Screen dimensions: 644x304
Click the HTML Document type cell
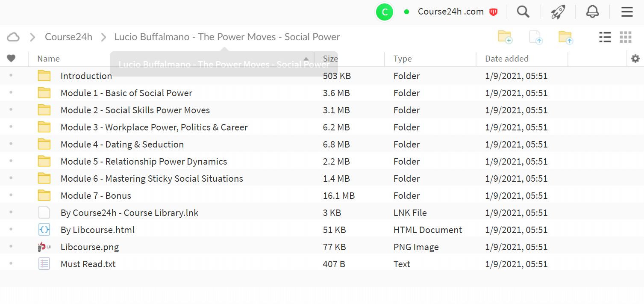pos(428,230)
